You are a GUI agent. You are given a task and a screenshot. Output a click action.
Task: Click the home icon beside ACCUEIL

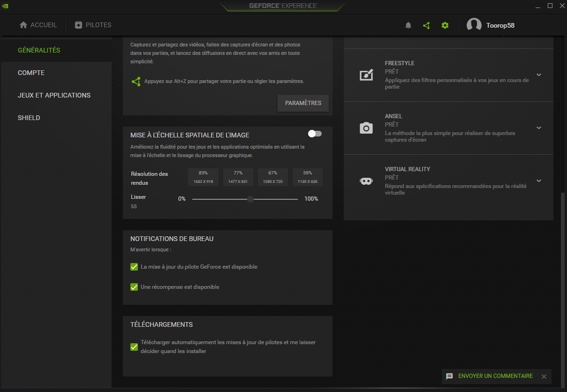(23, 25)
